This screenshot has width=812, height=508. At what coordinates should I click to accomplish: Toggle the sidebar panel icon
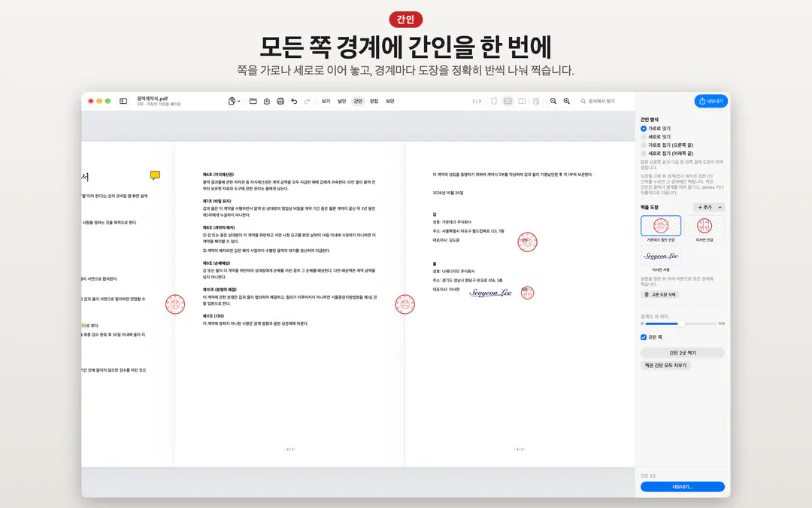123,101
